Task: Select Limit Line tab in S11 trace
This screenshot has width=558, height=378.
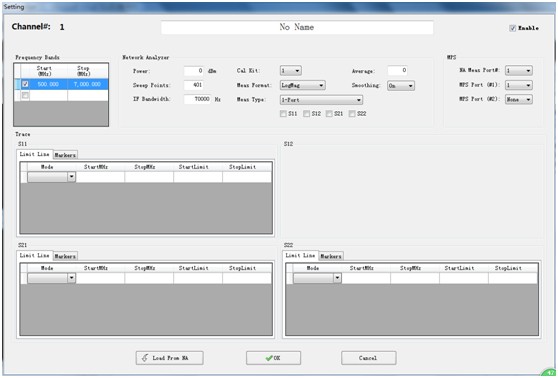Action: tap(35, 154)
